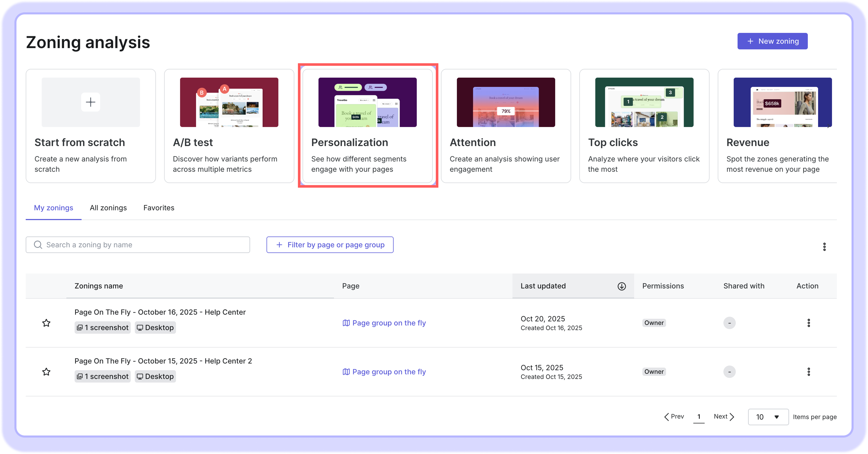The image size is (868, 454).
Task: Open Page group on the fly link for October 16 row
Action: pos(384,323)
